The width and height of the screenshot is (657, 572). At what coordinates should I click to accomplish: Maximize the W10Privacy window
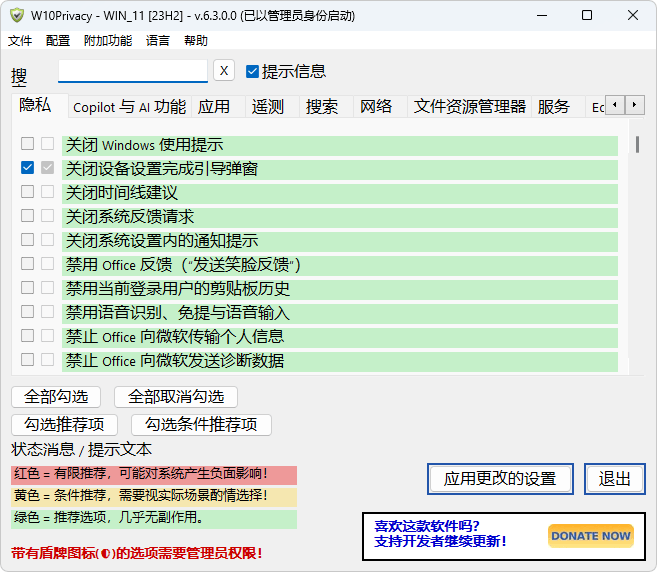pyautogui.click(x=587, y=16)
